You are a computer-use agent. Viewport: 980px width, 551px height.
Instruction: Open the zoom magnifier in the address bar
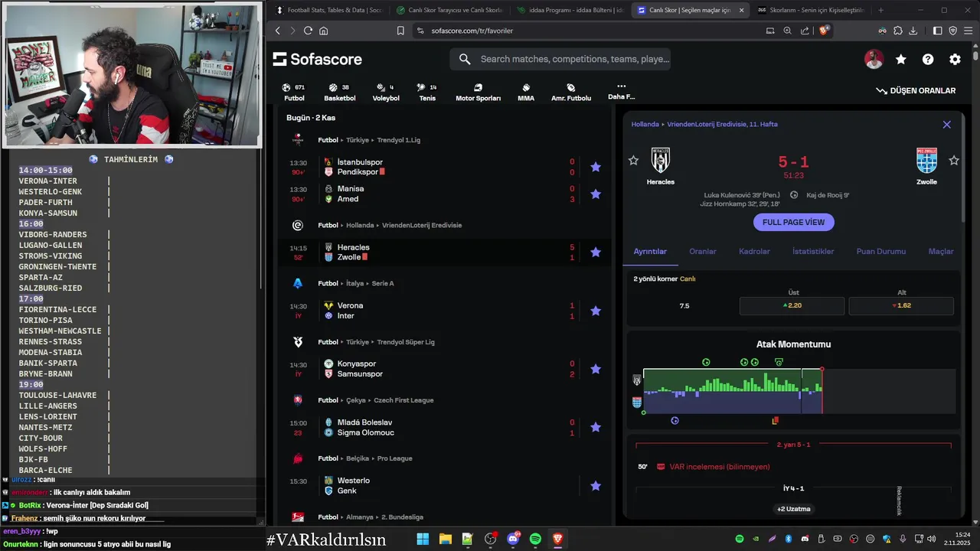[787, 31]
